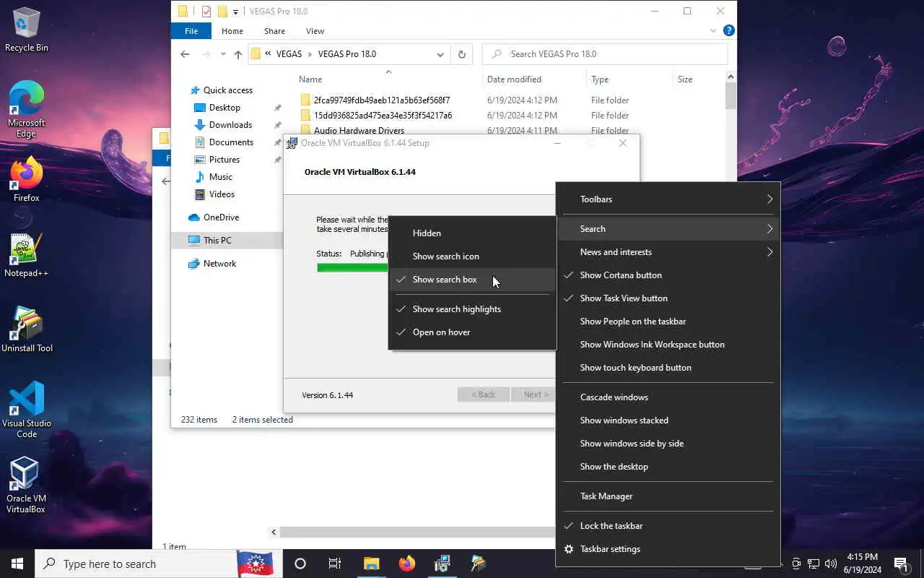Image resolution: width=924 pixels, height=578 pixels.
Task: Refresh the VEGAS Pro 18.0 folder
Action: (462, 54)
